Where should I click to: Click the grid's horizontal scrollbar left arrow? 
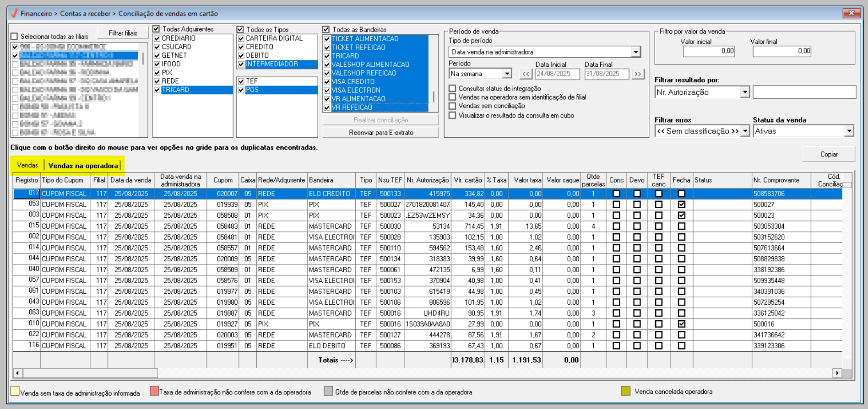(x=17, y=373)
